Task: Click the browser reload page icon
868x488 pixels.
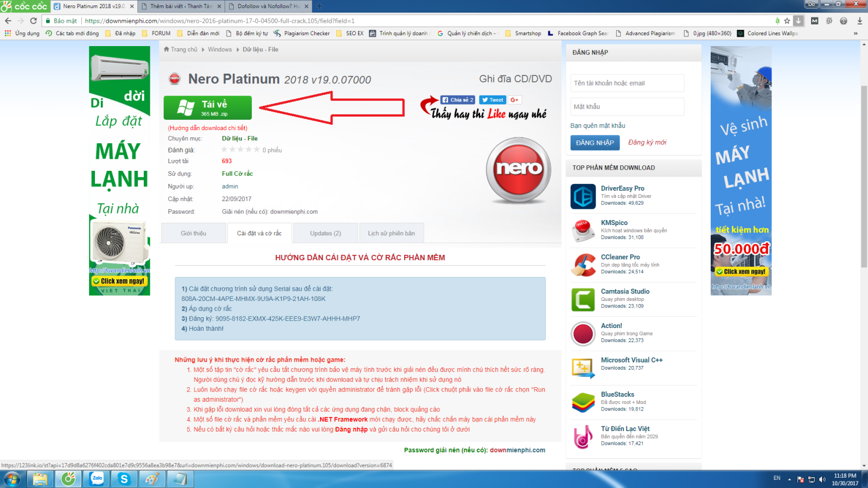Action: point(33,21)
